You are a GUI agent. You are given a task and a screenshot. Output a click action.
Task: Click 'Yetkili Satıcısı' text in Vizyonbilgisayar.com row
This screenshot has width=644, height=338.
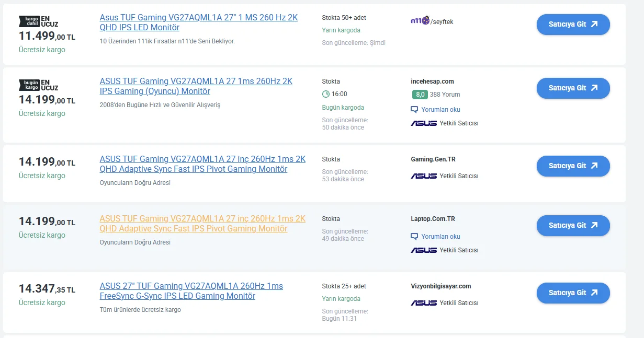459,303
